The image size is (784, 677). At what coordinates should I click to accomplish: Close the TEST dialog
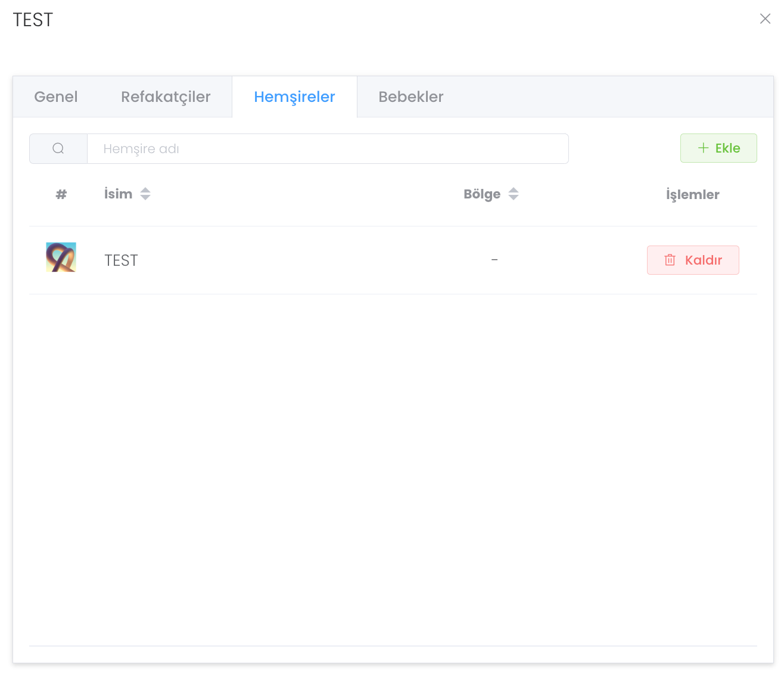(765, 19)
